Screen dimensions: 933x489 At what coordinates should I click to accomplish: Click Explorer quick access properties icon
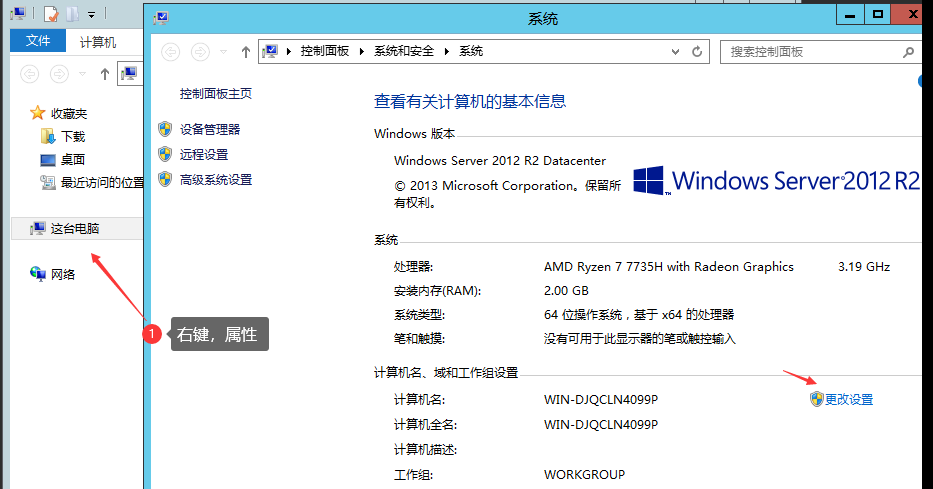coord(51,14)
